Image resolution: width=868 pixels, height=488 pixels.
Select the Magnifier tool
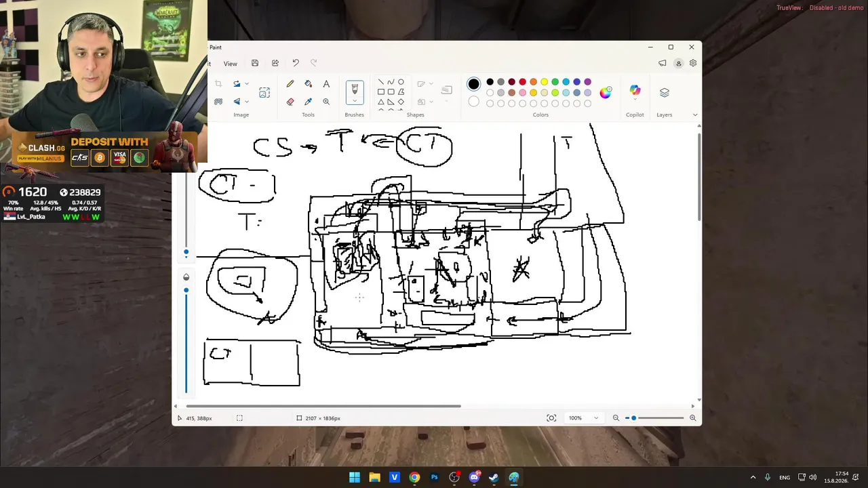tap(326, 102)
